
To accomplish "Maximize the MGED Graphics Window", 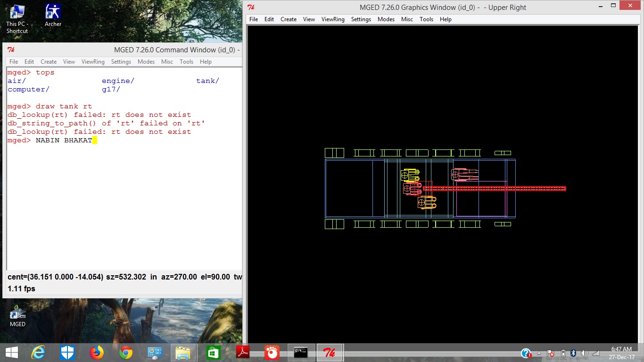I will tap(613, 6).
